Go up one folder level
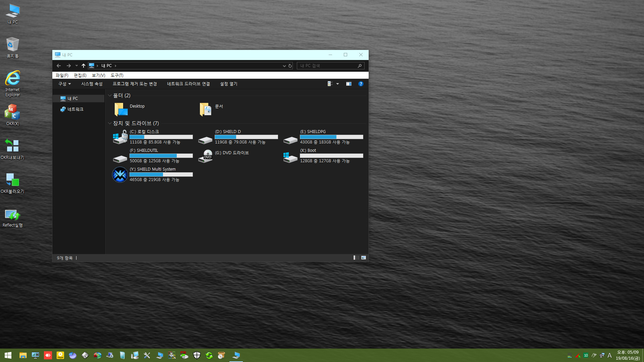This screenshot has width=644, height=362. 84,66
